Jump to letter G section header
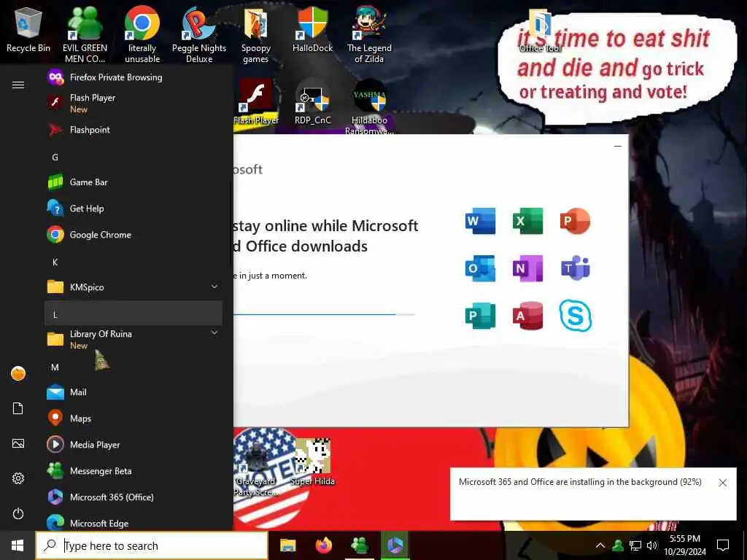This screenshot has height=560, width=747. tap(133, 157)
